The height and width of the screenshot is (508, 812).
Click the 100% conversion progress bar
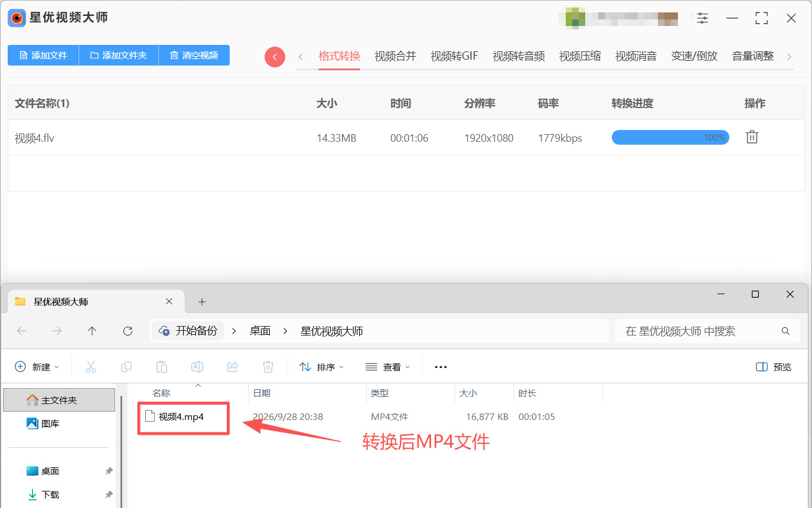670,138
